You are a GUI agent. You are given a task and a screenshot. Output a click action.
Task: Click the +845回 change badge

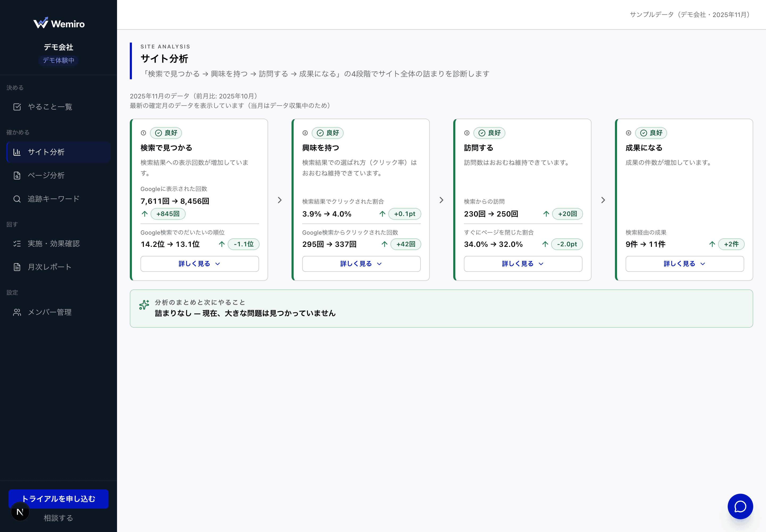[168, 214]
